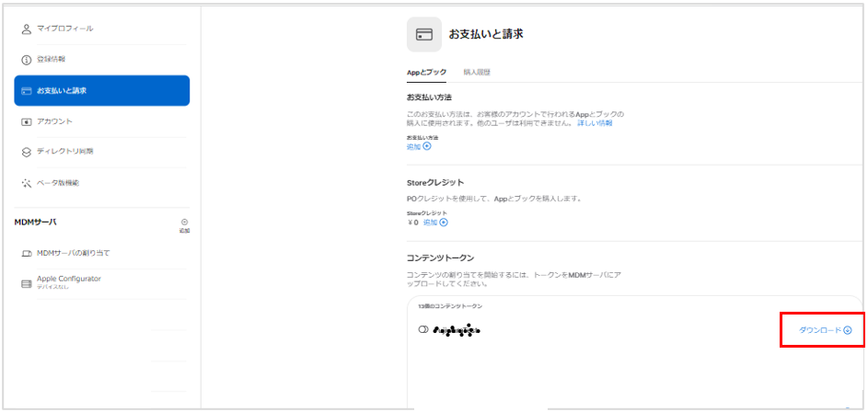Click the コンテンツトークン section heading
Image resolution: width=868 pixels, height=412 pixels.
point(440,258)
